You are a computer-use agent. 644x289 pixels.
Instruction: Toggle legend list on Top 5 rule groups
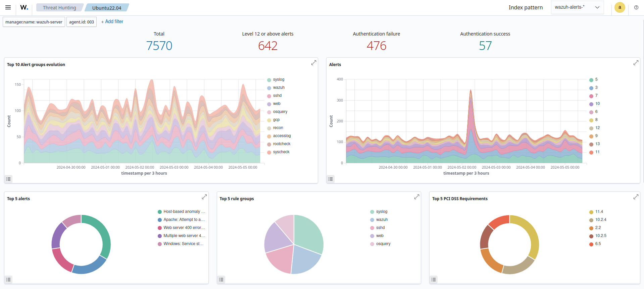tap(221, 280)
